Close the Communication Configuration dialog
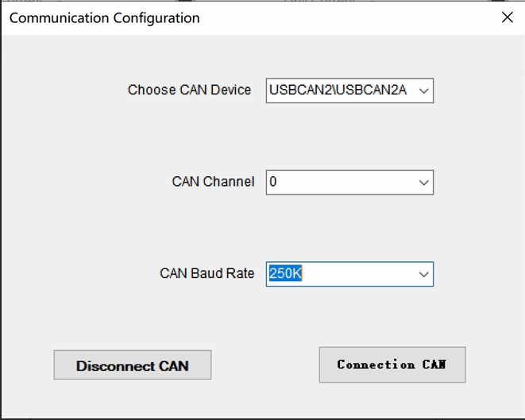 (508, 17)
